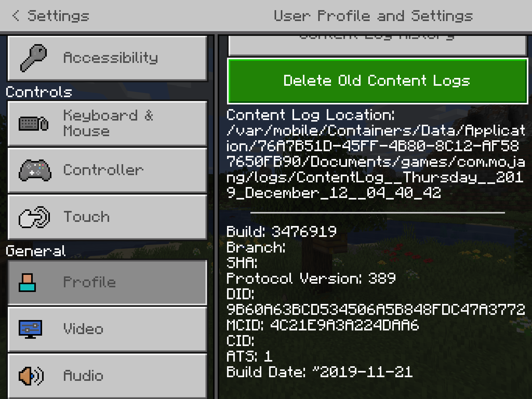Select the Touch settings tab
This screenshot has height=399, width=532.
click(107, 217)
